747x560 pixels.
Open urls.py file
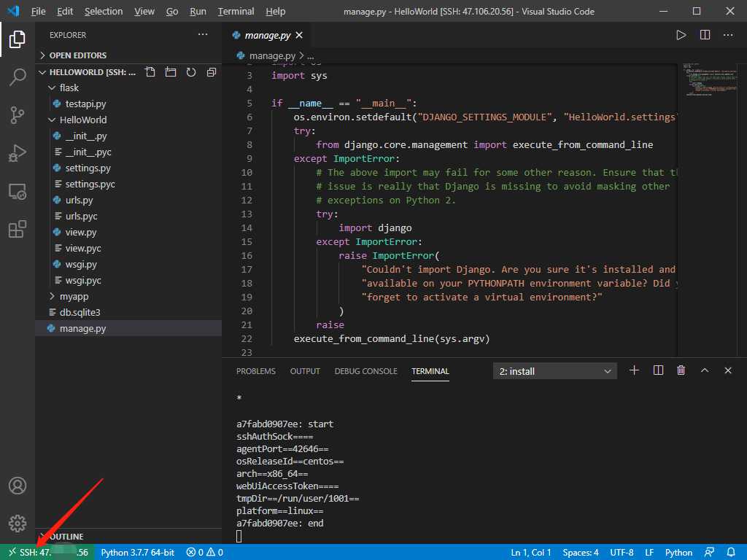coord(79,200)
